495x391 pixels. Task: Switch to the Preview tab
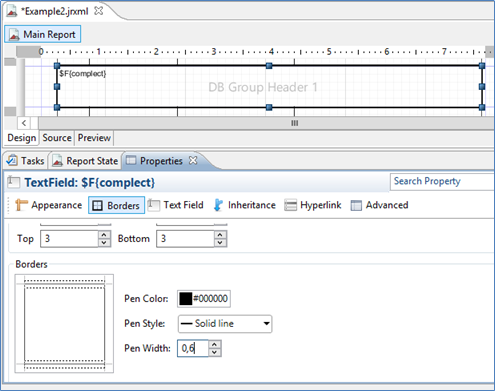coord(94,138)
